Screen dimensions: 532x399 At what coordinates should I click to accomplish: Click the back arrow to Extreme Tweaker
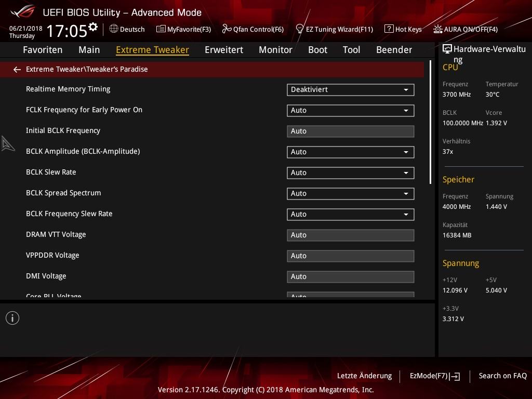coord(17,70)
